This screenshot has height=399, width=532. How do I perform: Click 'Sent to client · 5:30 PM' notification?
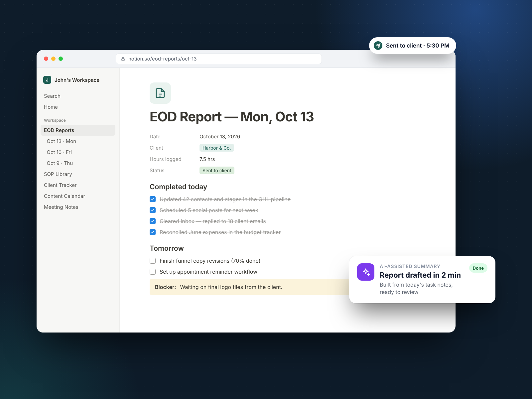(412, 46)
